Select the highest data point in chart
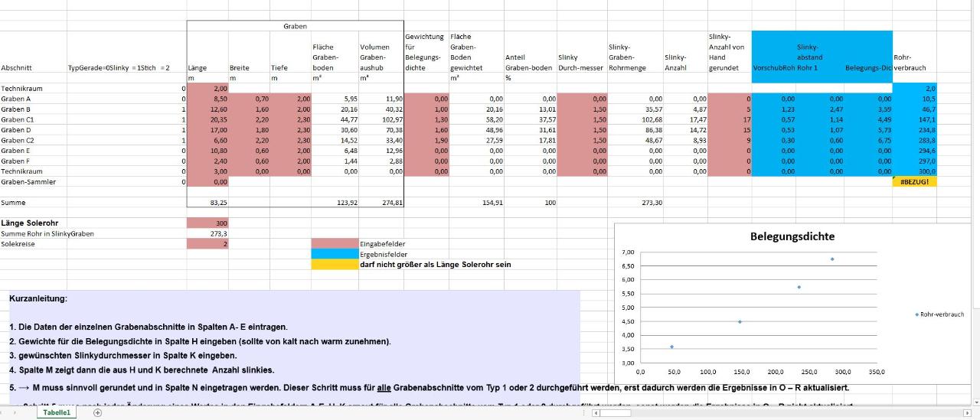This screenshot has width=980, height=420. pyautogui.click(x=832, y=259)
